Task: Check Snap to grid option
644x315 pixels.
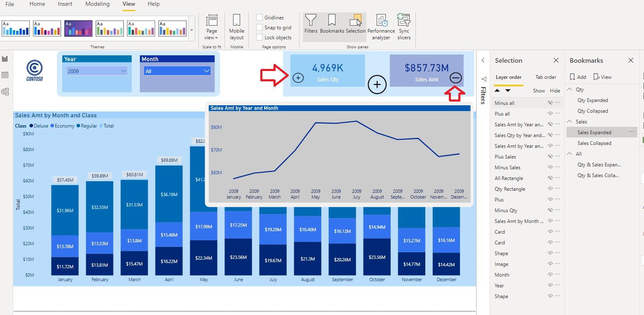Action: click(259, 27)
